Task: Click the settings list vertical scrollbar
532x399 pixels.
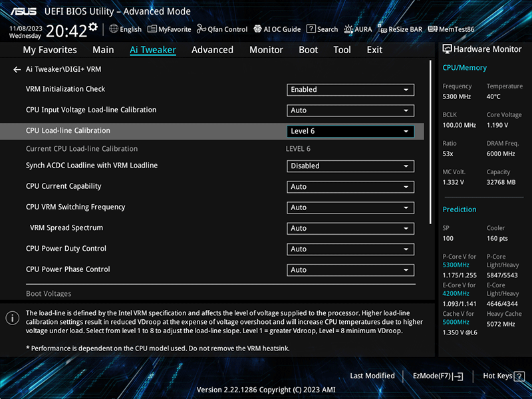Action: coord(430,142)
